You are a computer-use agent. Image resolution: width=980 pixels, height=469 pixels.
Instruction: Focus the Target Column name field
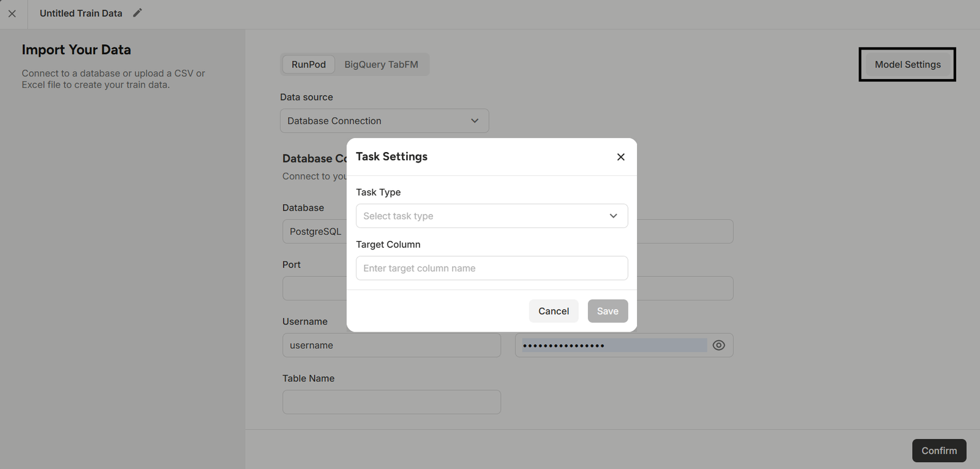click(x=492, y=268)
